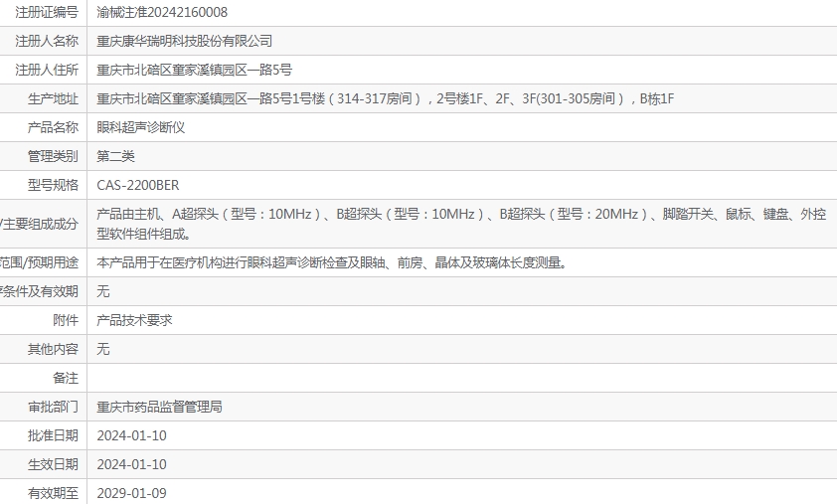
Task: Select the intended-use text starting 本产品用于
Action: [x=331, y=262]
